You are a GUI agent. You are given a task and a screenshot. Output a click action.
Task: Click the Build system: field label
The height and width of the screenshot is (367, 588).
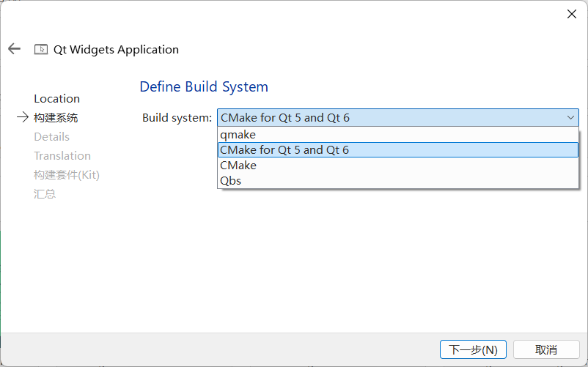pos(177,118)
